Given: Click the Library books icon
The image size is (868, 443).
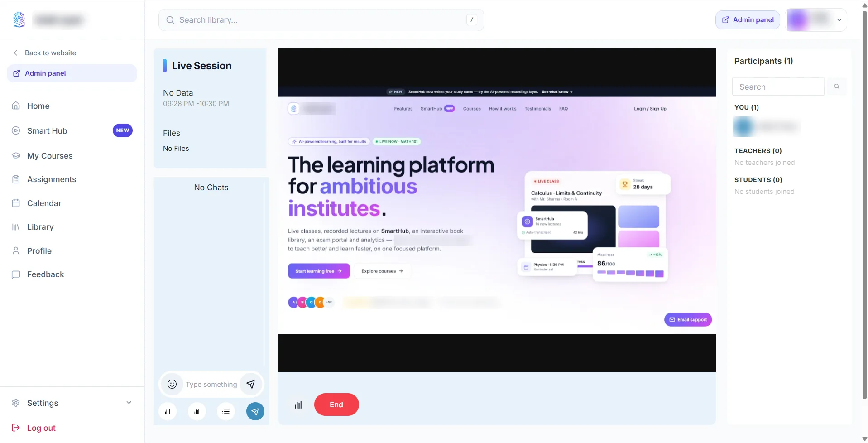Looking at the screenshot, I should (x=16, y=227).
